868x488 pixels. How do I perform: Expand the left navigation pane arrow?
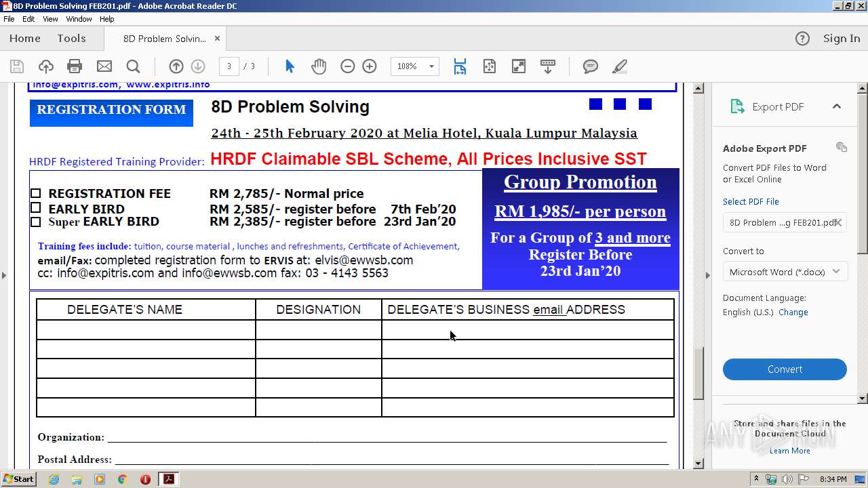click(4, 275)
